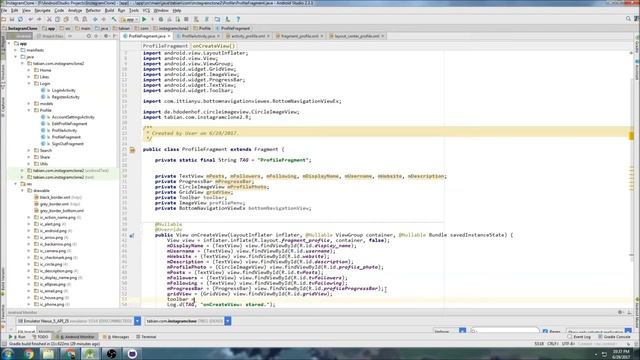This screenshot has height=360, width=640.
Task: Select ProfileFragment in the project tree
Action: pyautogui.click(x=66, y=137)
